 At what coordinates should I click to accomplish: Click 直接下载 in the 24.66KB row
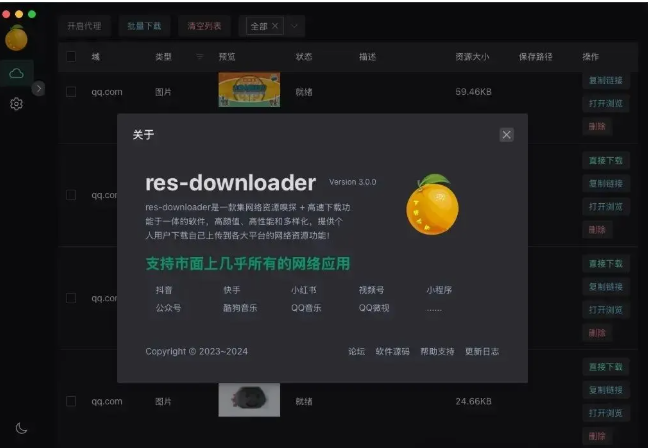tap(606, 367)
